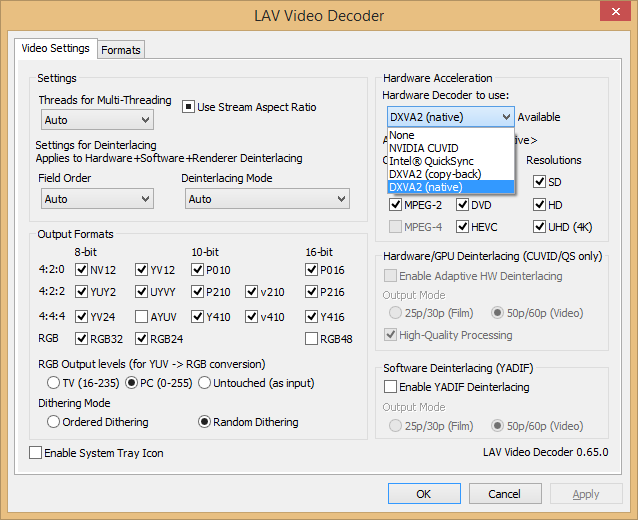Viewport: 638px width, 520px height.
Task: Select PC (0-255) RGB output level
Action: [x=131, y=383]
